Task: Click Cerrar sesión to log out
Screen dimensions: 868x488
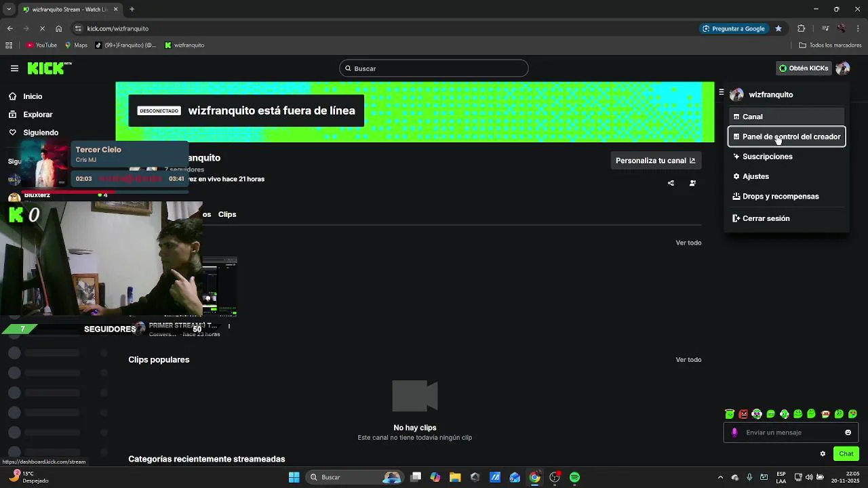Action: point(786,218)
